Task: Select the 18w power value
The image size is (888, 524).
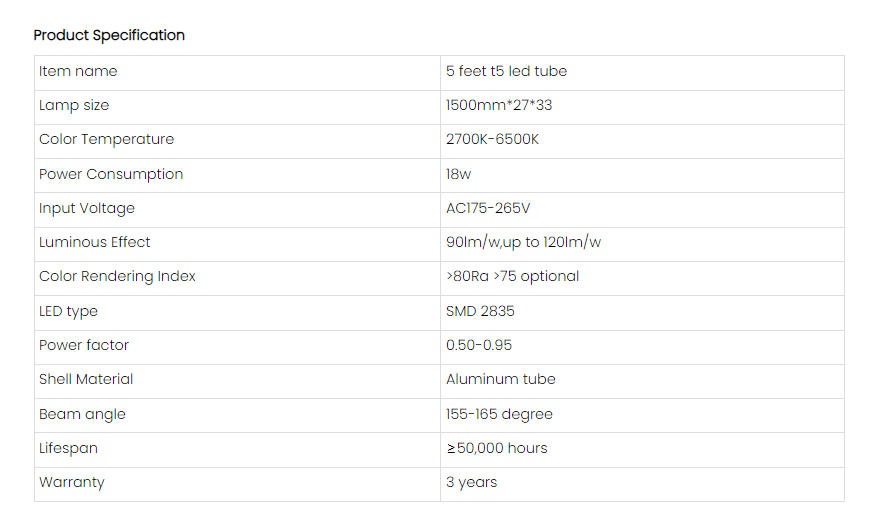Action: (458, 174)
